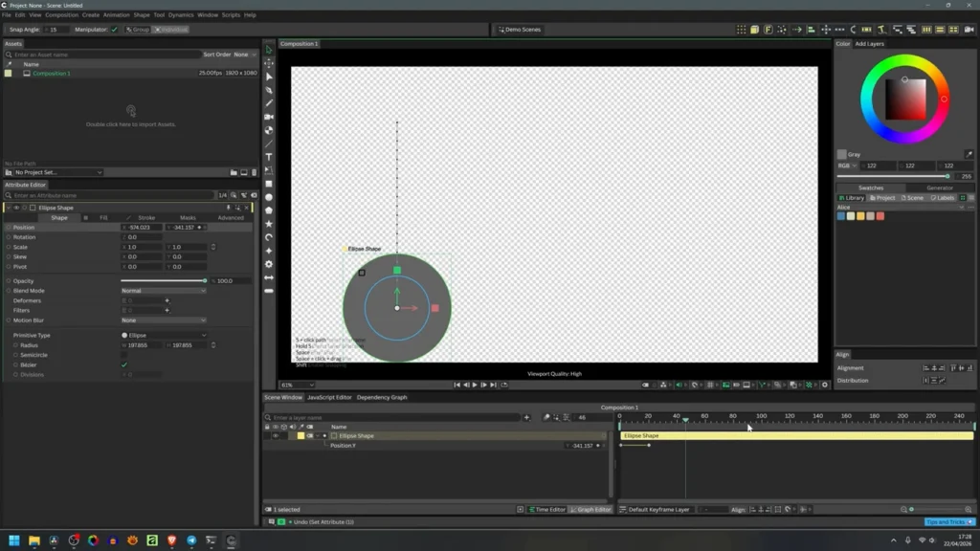Image resolution: width=980 pixels, height=551 pixels.
Task: Click the add layer plus button in Scene Window
Action: (x=526, y=417)
